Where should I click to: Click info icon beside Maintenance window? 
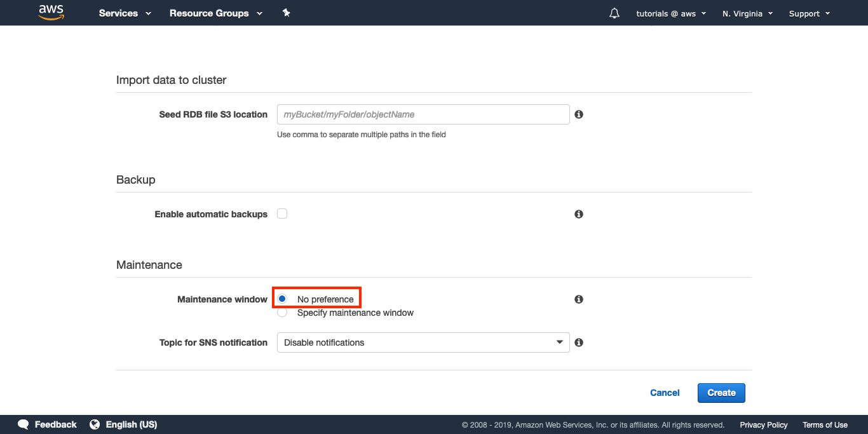[579, 299]
